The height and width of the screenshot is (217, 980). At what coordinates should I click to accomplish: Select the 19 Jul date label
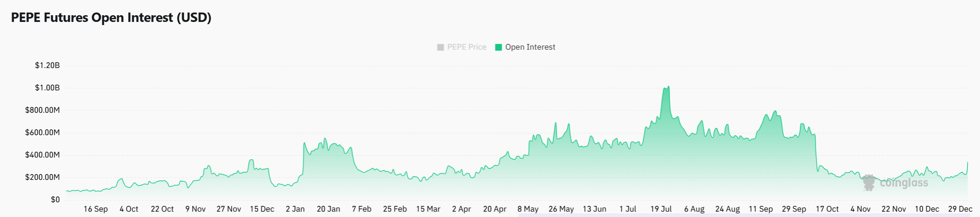[x=661, y=209]
